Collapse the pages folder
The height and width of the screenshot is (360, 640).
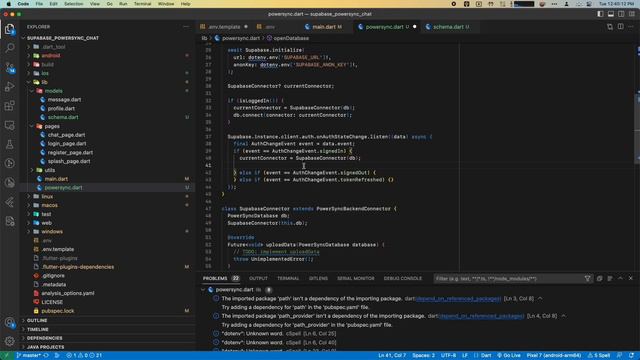(x=52, y=126)
